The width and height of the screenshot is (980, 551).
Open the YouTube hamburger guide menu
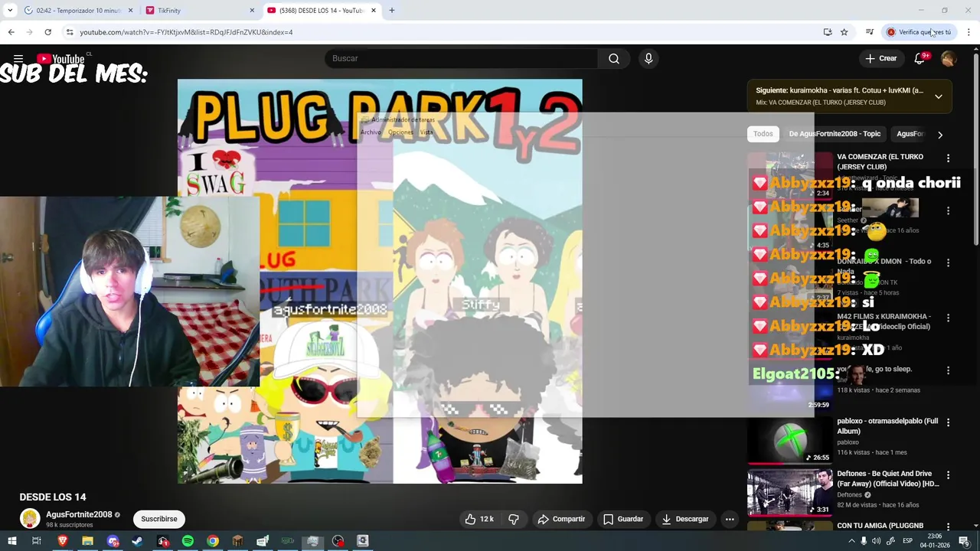pyautogui.click(x=18, y=58)
